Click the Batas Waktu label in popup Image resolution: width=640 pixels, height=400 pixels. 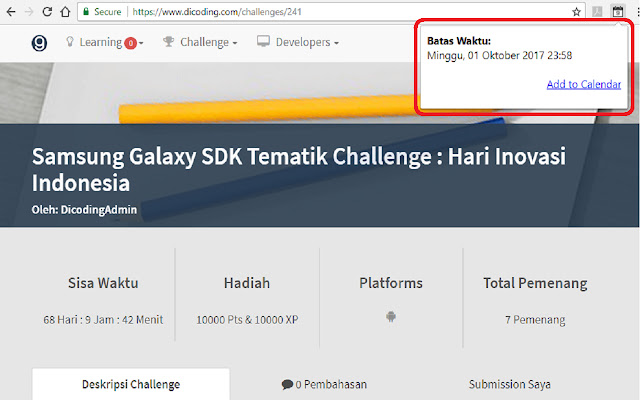pos(459,41)
